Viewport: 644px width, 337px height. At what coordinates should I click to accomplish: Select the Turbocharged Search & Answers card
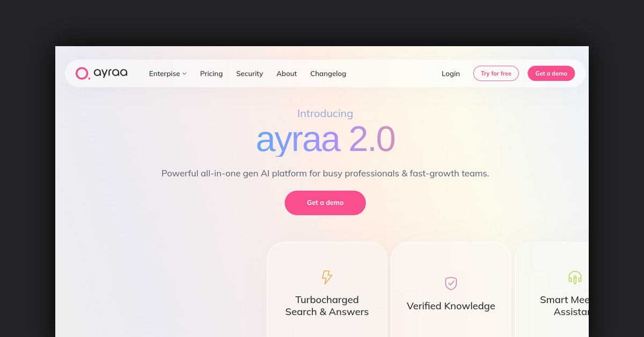pyautogui.click(x=327, y=290)
